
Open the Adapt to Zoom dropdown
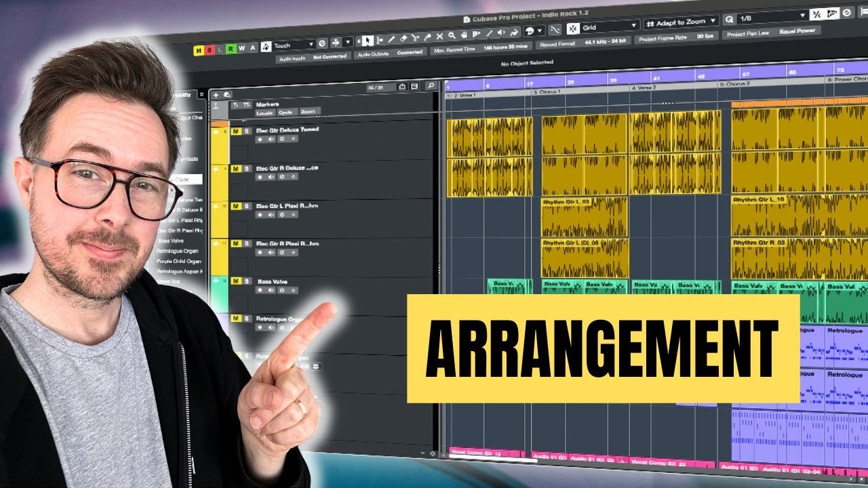[x=681, y=23]
